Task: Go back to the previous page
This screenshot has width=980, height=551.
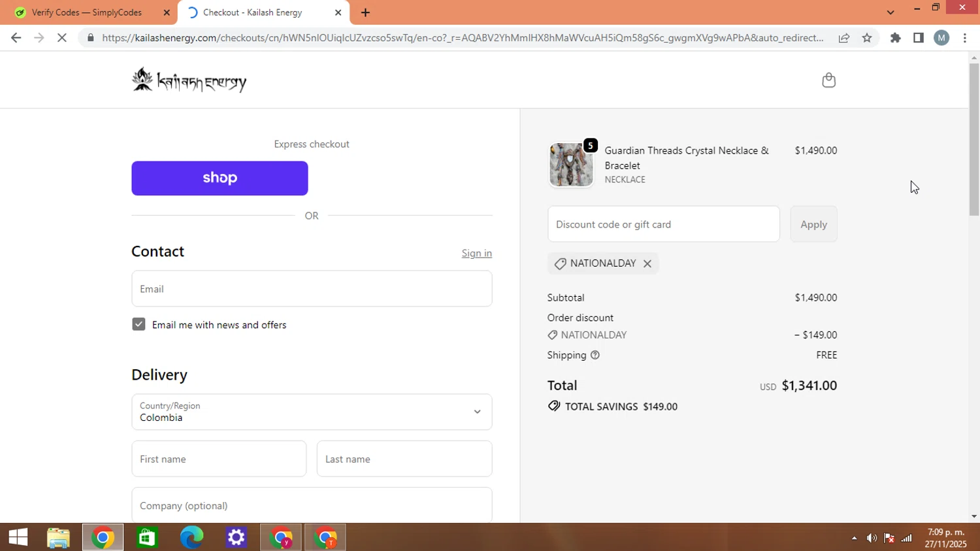Action: tap(16, 38)
